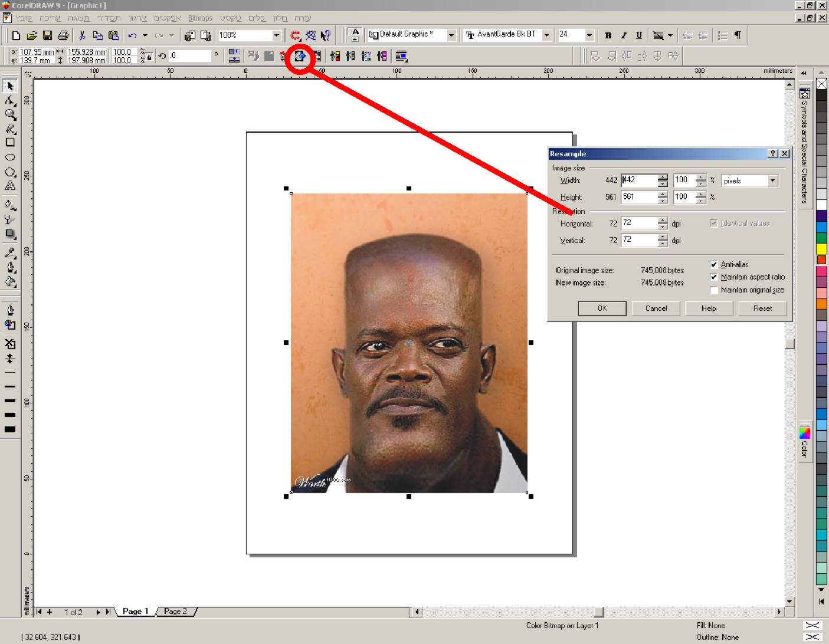Select the Rectangle tool

(10, 143)
